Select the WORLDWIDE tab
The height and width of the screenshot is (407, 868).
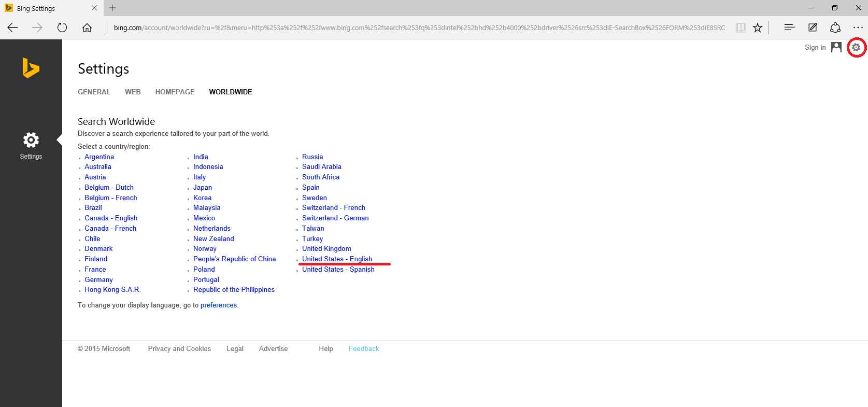231,92
